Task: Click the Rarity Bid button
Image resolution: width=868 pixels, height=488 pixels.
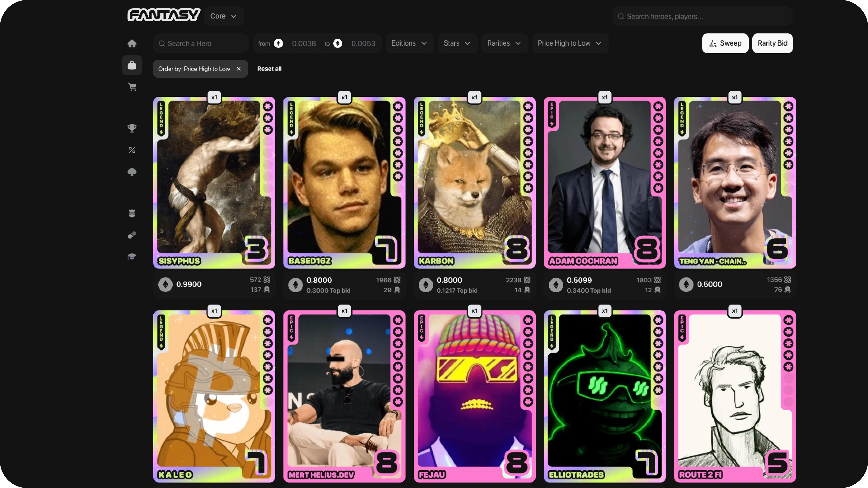Action: coord(772,43)
